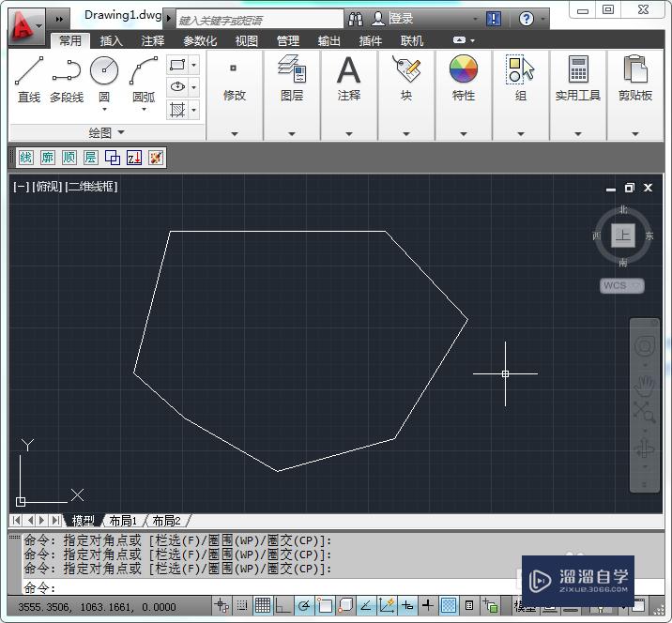Click the ellipse draw tool icon
The width and height of the screenshot is (672, 623).
pos(177,87)
